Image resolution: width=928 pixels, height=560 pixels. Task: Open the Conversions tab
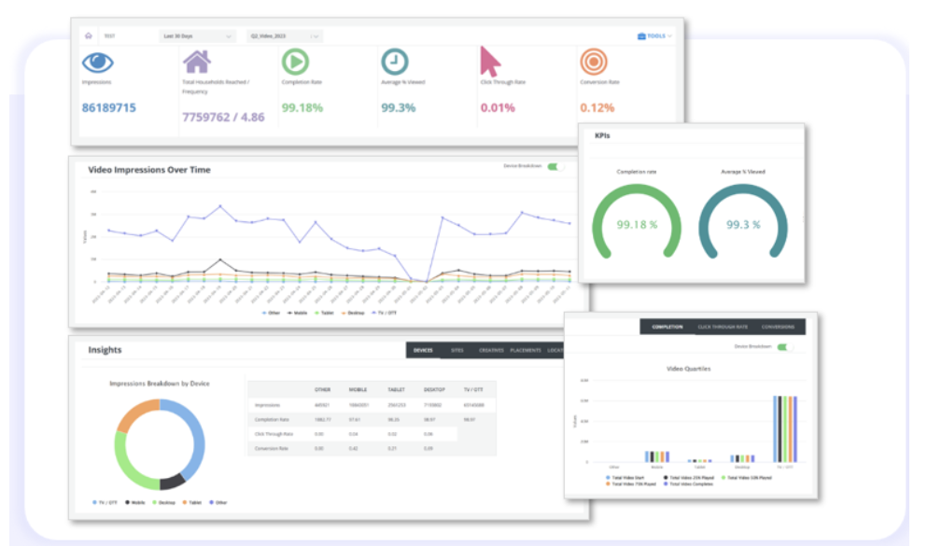coord(779,328)
